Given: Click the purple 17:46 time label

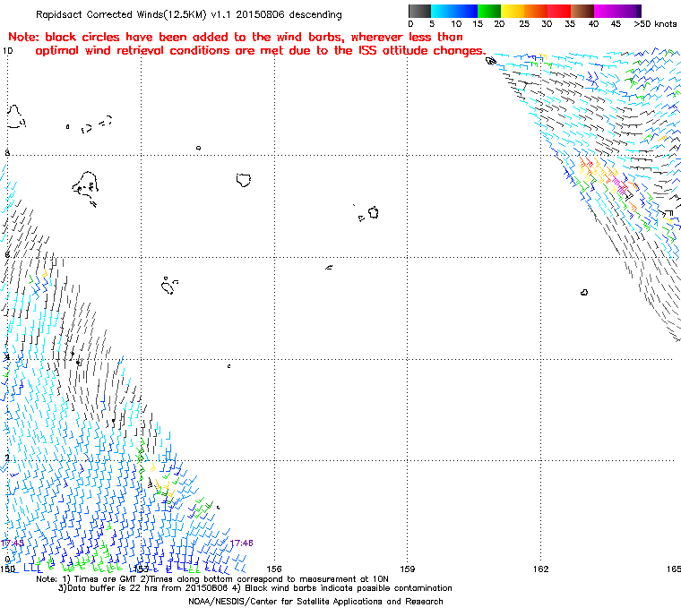Looking at the screenshot, I should click(x=241, y=543).
